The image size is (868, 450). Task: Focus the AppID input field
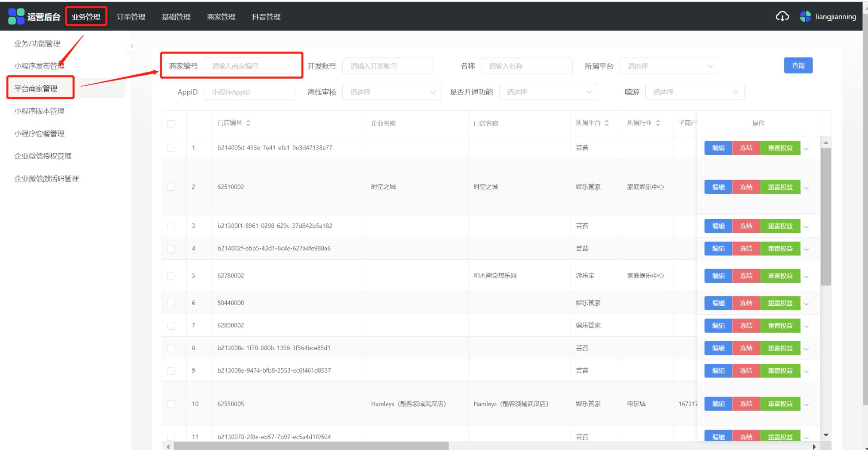point(249,92)
